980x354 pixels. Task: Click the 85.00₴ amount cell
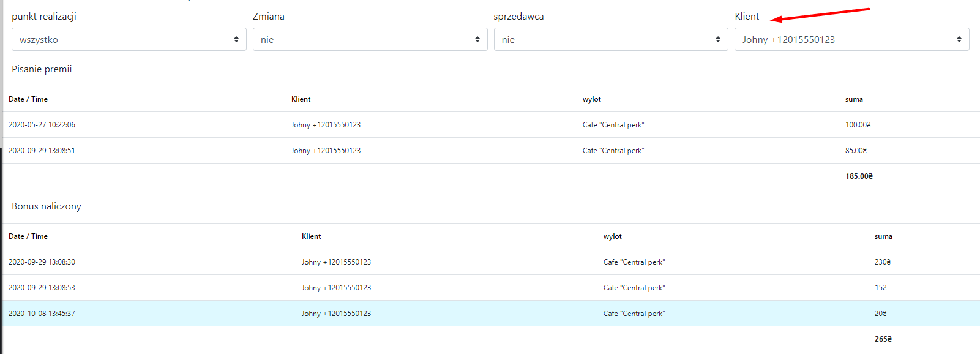(856, 151)
